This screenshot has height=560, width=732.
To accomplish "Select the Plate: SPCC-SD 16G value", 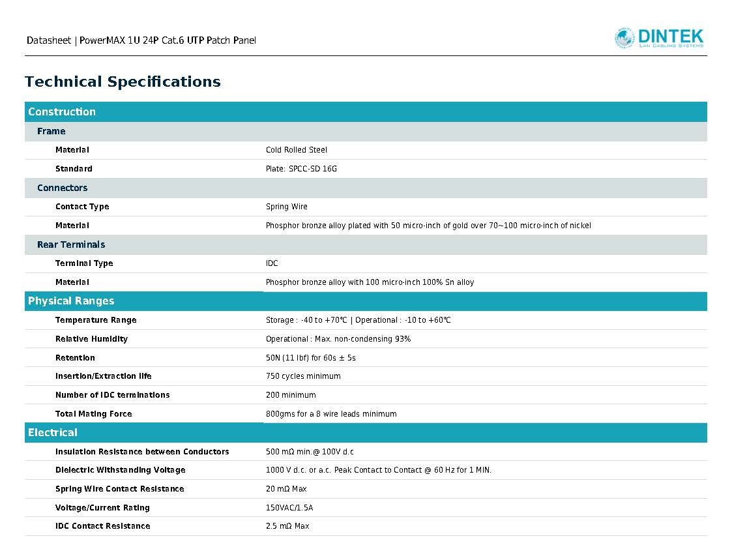I will (301, 169).
